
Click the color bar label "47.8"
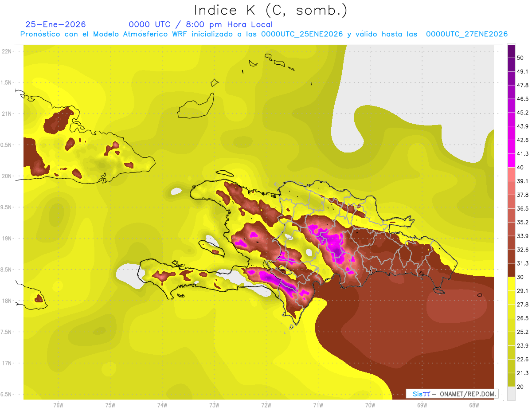click(523, 86)
